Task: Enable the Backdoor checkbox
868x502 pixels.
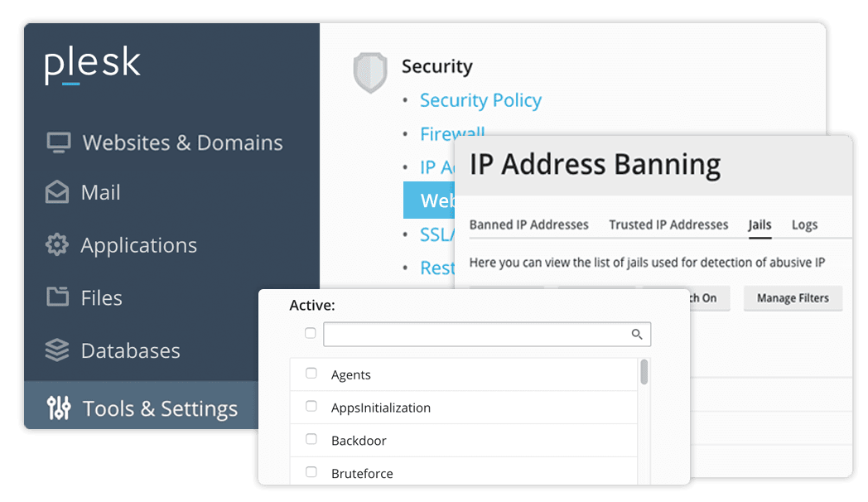Action: (311, 440)
